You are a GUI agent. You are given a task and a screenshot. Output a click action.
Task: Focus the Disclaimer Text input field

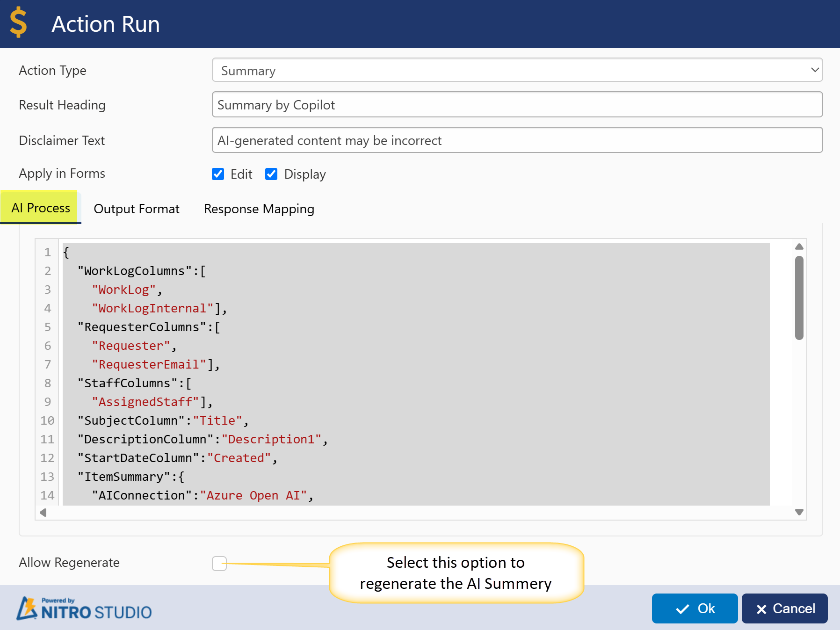click(x=516, y=140)
